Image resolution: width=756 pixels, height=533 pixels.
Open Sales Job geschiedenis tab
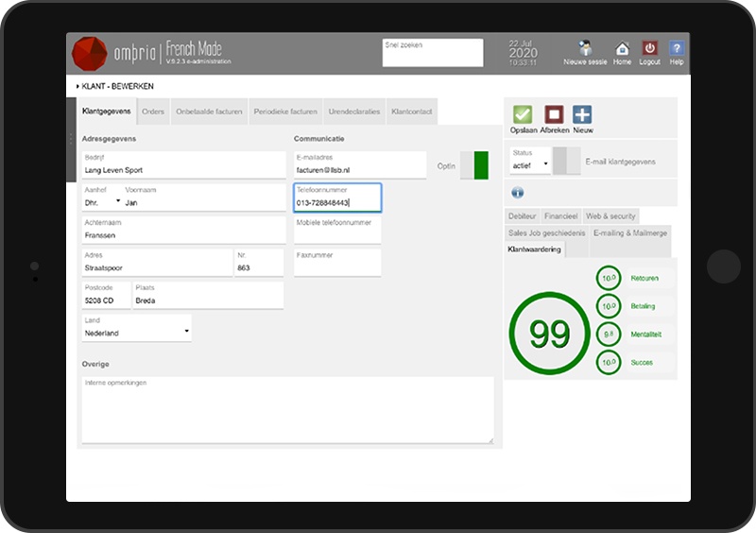pos(547,233)
